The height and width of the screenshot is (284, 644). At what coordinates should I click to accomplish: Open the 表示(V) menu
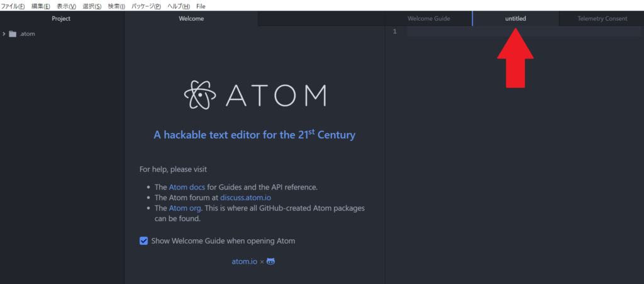[66, 6]
